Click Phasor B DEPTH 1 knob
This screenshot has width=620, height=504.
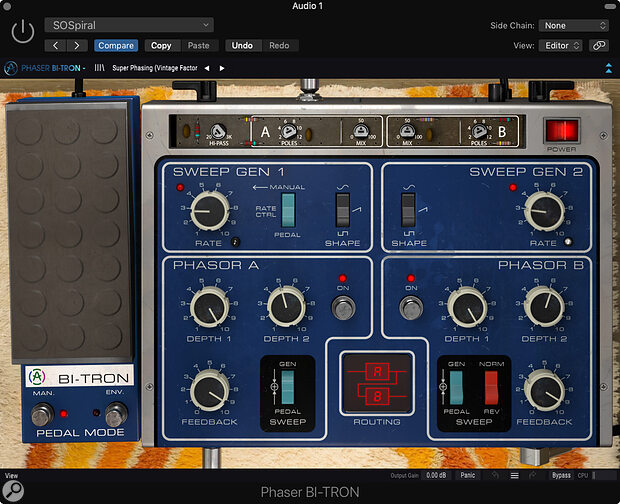pyautogui.click(x=467, y=307)
